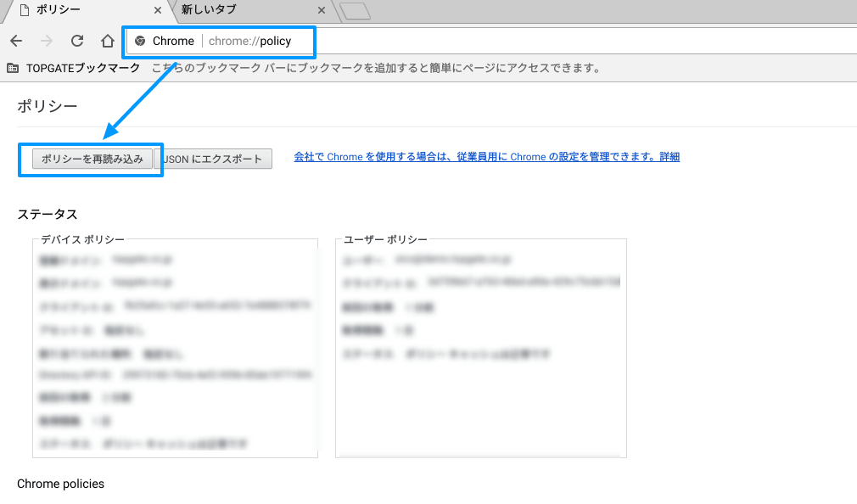Click the bookmark bar hint text

[377, 69]
